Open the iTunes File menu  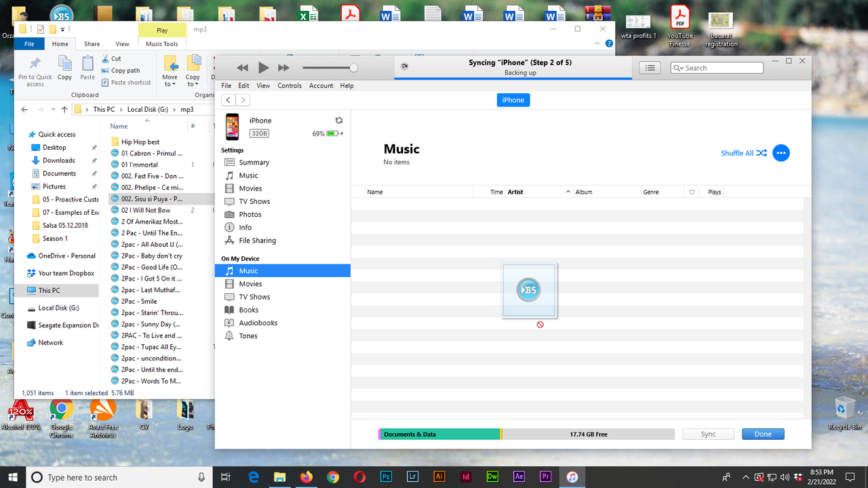pyautogui.click(x=226, y=86)
